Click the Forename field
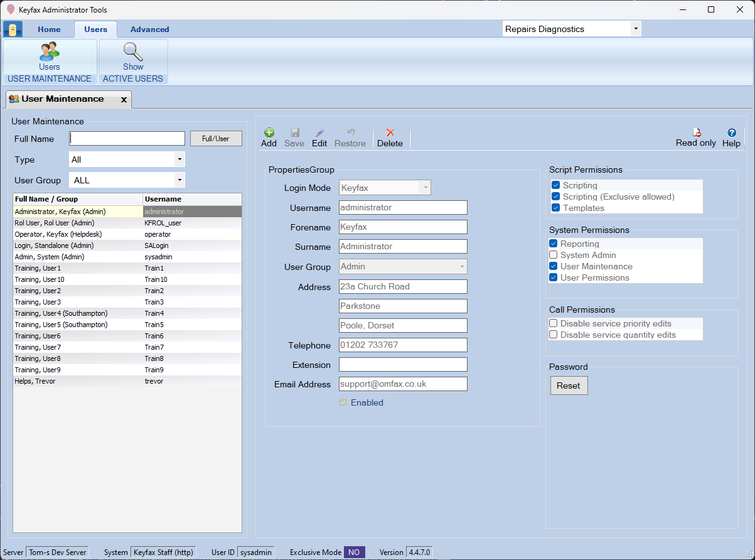The height and width of the screenshot is (560, 755). pyautogui.click(x=403, y=227)
